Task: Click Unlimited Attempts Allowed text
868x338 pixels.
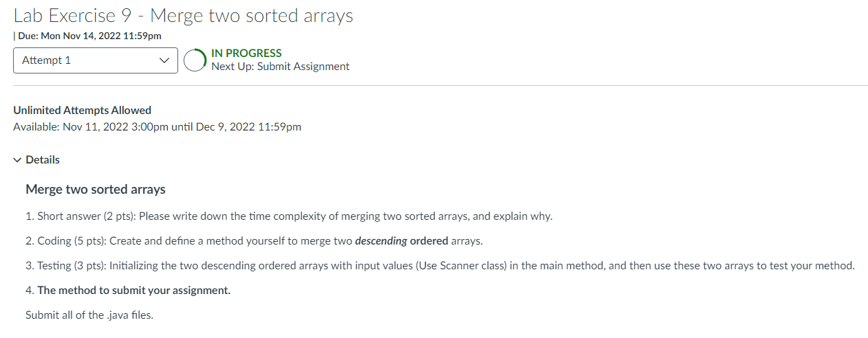Action: (x=83, y=110)
